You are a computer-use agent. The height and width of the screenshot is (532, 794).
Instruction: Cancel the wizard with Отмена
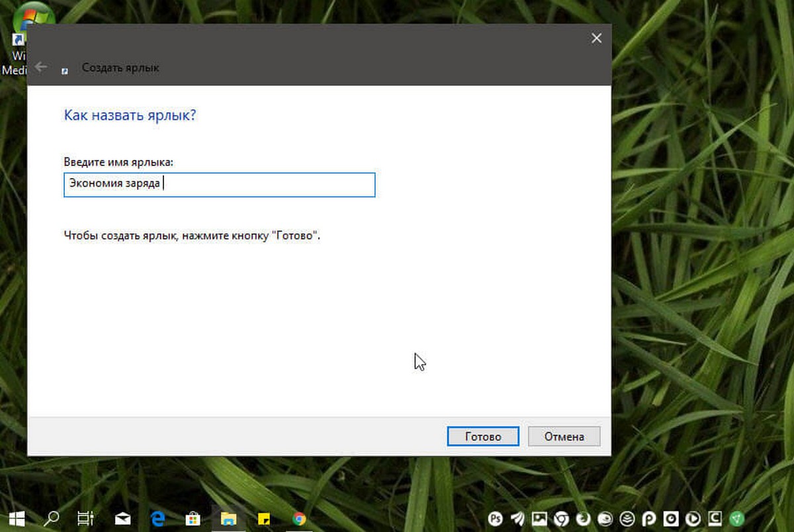pyautogui.click(x=564, y=437)
